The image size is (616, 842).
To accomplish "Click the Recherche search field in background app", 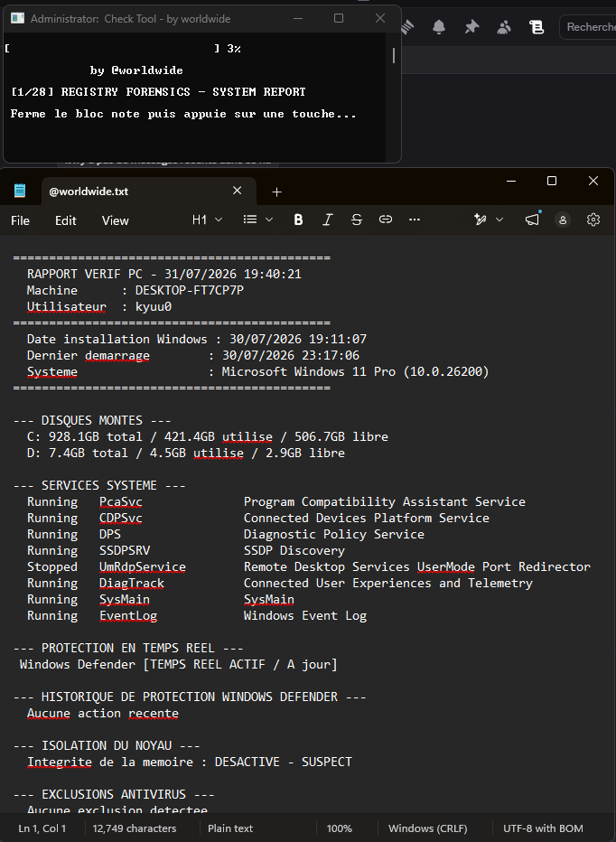I will (587, 27).
